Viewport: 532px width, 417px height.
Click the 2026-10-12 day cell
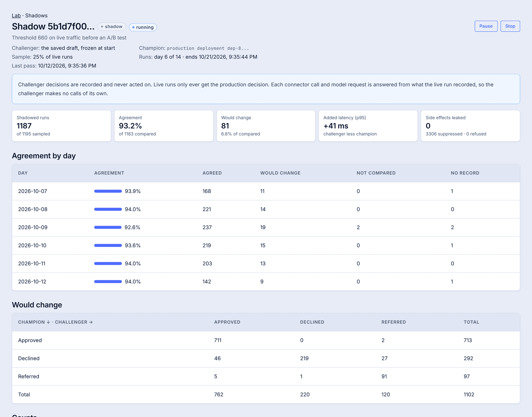pyautogui.click(x=32, y=281)
